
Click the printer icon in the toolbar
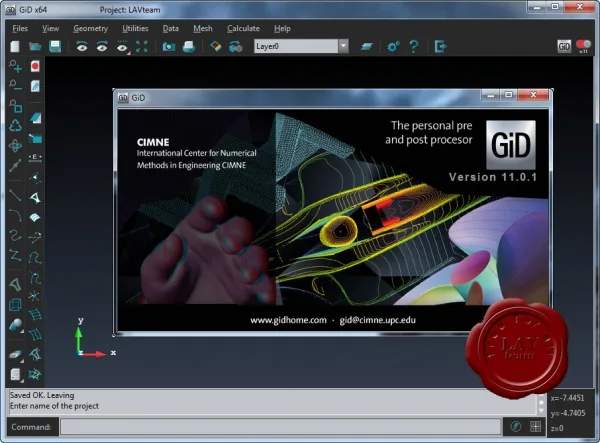pos(189,47)
